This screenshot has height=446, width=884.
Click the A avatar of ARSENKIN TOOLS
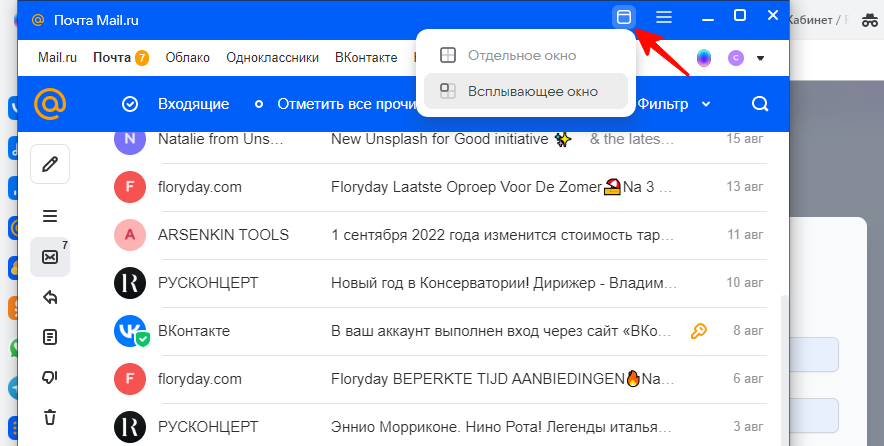click(x=130, y=235)
